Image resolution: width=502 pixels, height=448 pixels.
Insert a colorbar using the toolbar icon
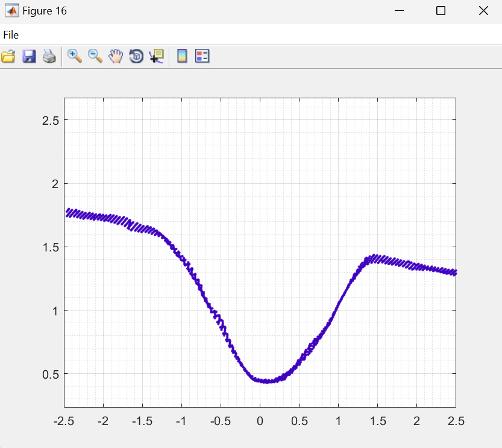click(182, 56)
